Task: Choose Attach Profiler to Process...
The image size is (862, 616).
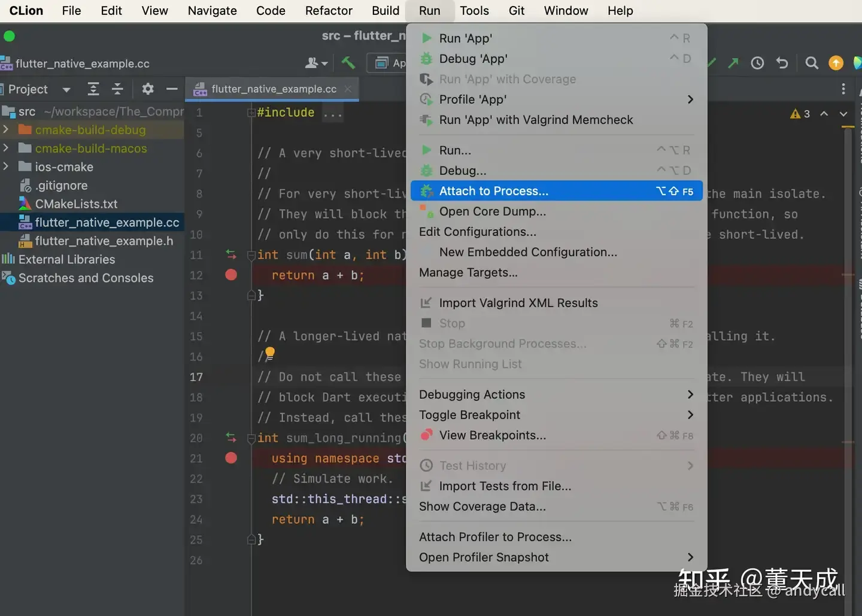Action: point(557,537)
